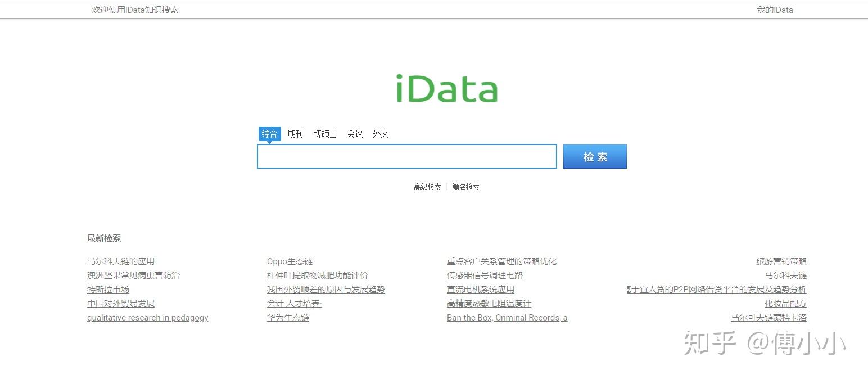Open recent search 化妆品配方
The width and height of the screenshot is (868, 379).
[785, 304]
